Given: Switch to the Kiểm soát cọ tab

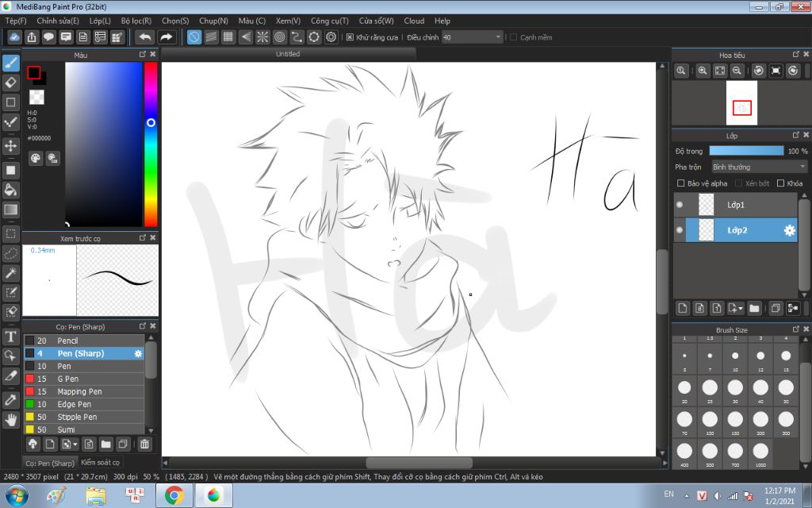Looking at the screenshot, I should click(x=101, y=463).
